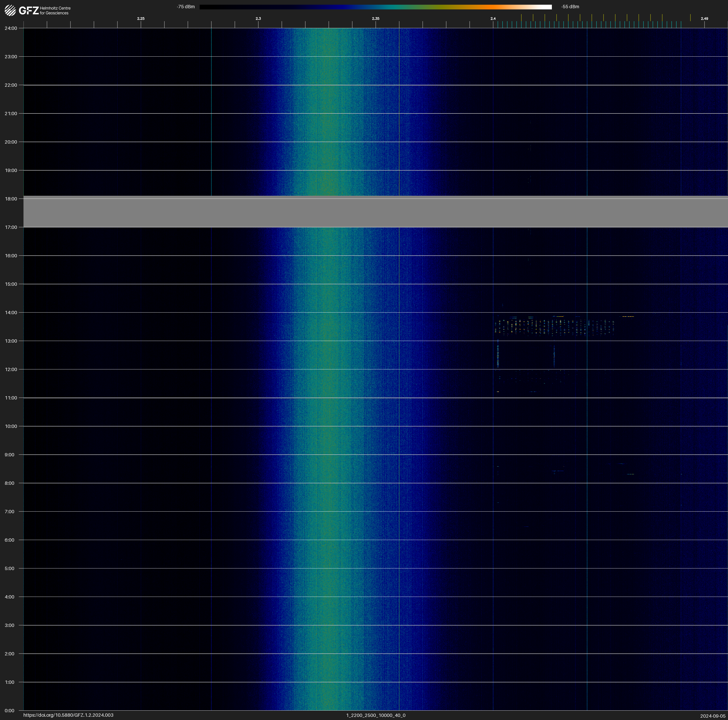The image size is (728, 720).
Task: Click the 2024-09-05 date label
Action: (x=713, y=716)
